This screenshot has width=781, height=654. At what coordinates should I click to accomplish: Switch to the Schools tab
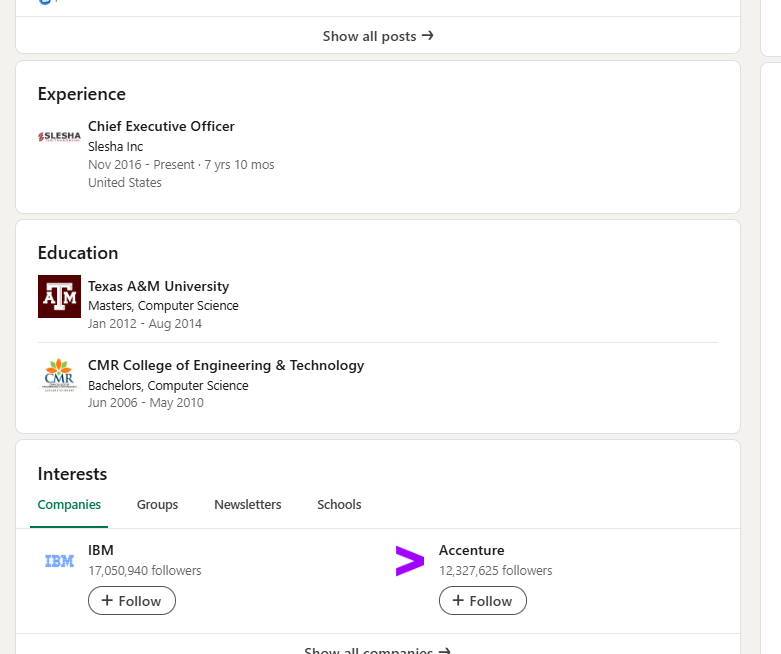(x=339, y=505)
